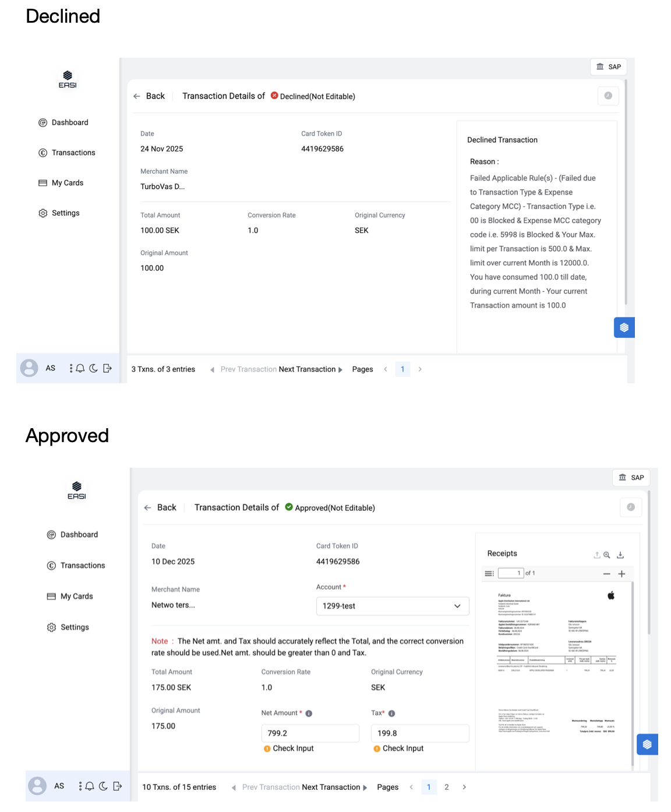Click the Net Amount info icon
The height and width of the screenshot is (812, 671).
pos(309,714)
